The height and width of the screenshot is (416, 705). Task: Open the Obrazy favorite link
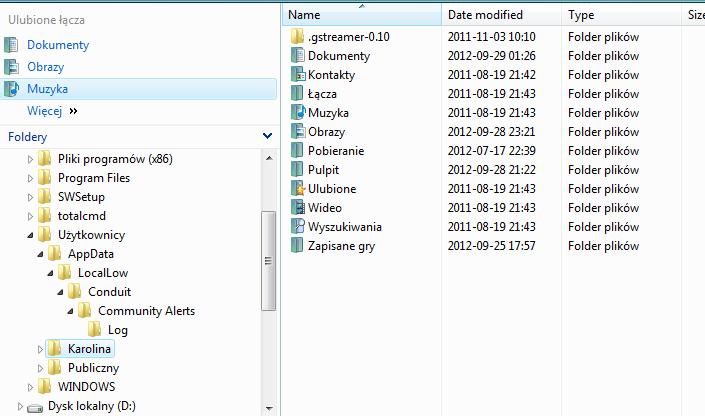(45, 67)
